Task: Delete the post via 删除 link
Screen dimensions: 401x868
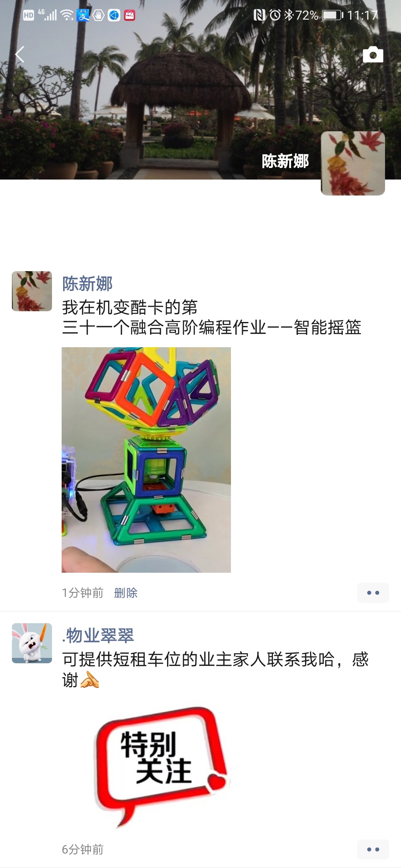Action: click(x=126, y=593)
